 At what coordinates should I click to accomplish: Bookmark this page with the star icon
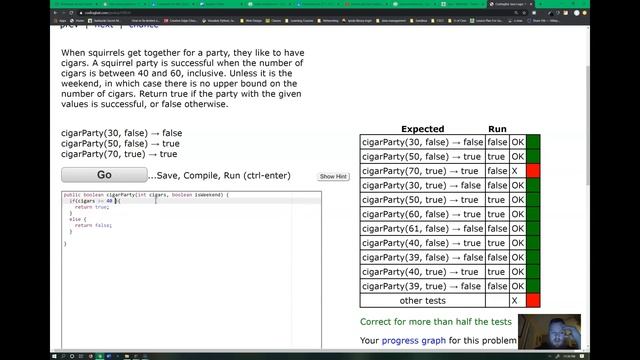(x=524, y=13)
